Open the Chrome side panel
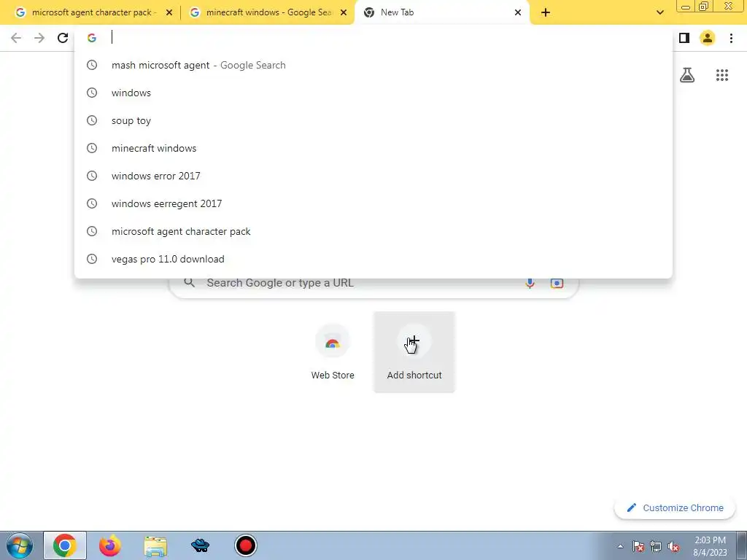Image resolution: width=747 pixels, height=560 pixels. coord(684,38)
